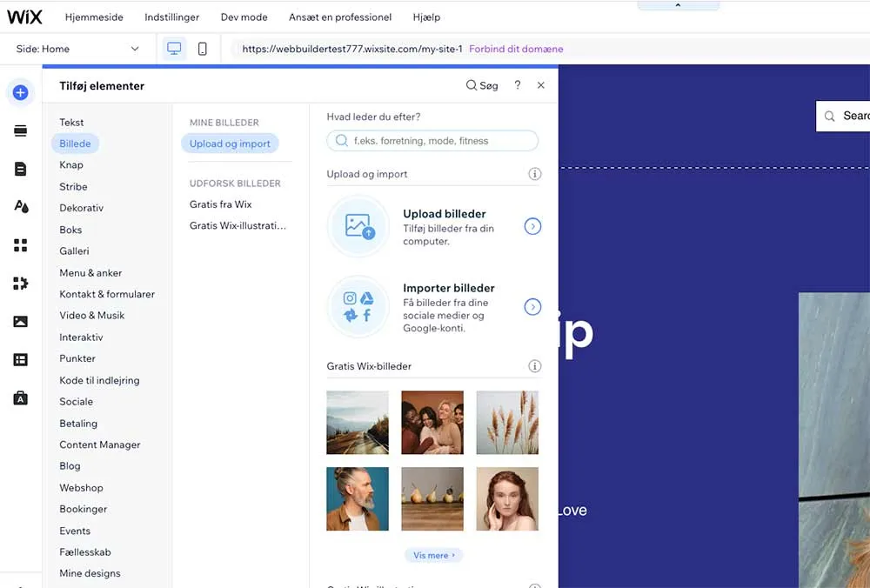Open the Indstillinger menu
The image size is (870, 588).
(172, 17)
